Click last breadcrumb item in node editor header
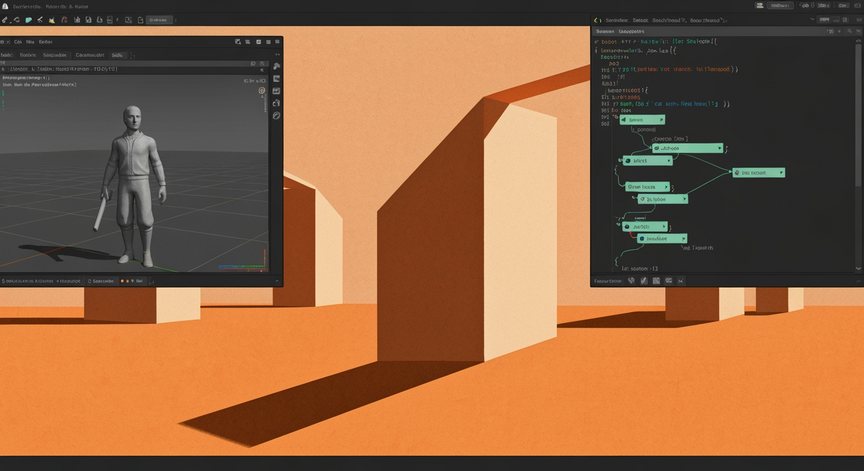The image size is (864, 471). tap(705, 20)
